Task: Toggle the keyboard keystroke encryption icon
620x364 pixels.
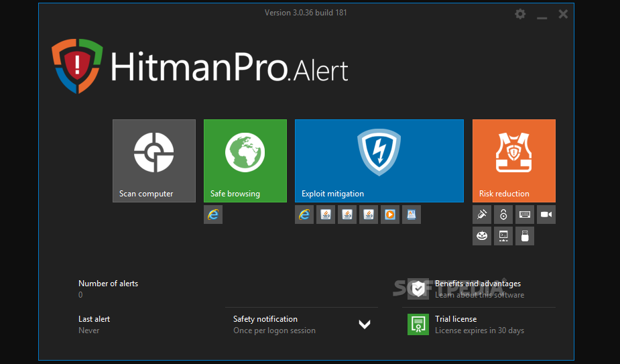Action: [x=525, y=215]
